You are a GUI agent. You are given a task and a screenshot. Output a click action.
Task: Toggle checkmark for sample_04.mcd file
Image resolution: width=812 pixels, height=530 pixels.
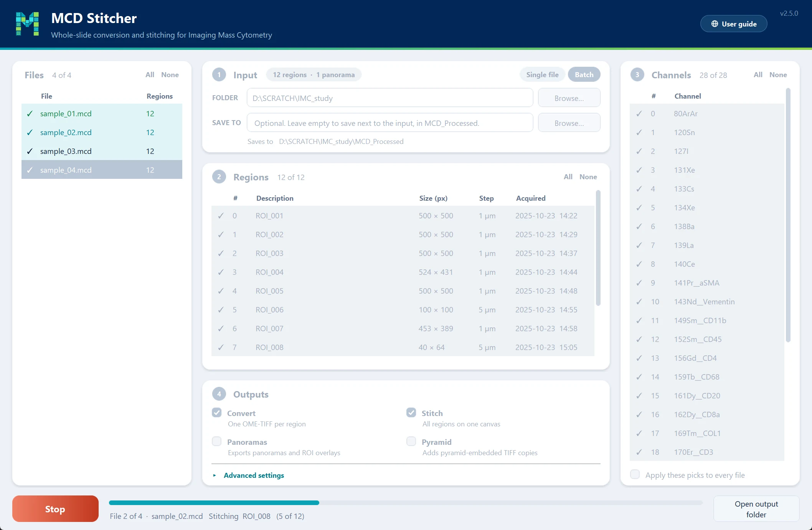point(30,170)
